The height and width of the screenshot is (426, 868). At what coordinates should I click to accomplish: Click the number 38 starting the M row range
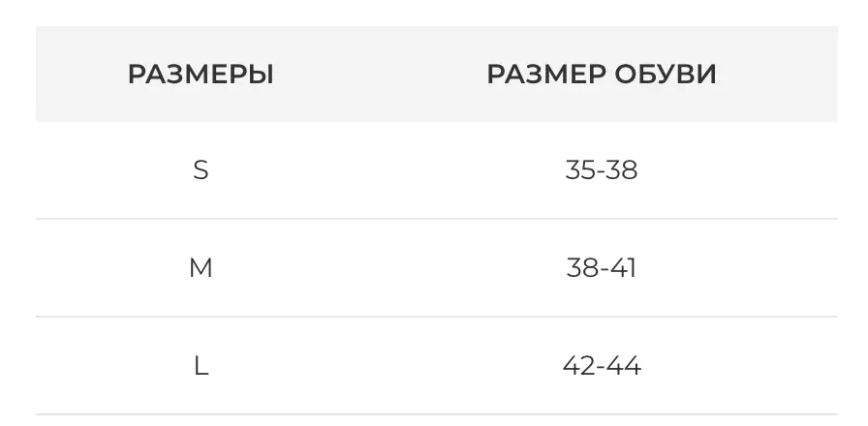[x=581, y=268]
